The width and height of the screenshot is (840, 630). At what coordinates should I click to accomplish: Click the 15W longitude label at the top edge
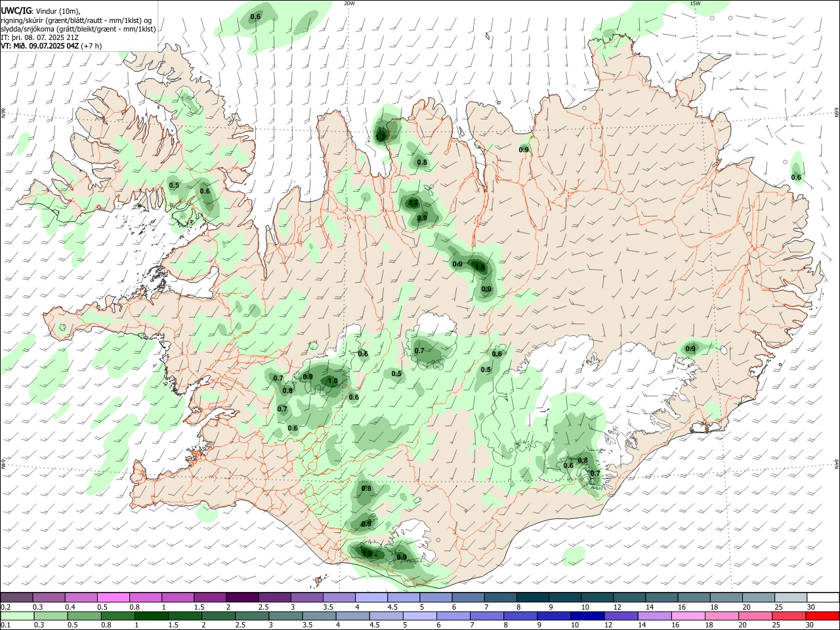tap(694, 3)
